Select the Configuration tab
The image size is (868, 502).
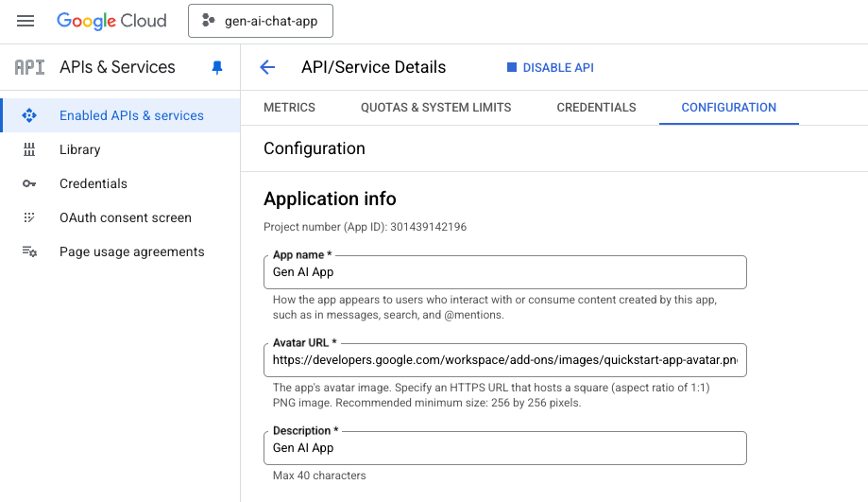pos(728,108)
